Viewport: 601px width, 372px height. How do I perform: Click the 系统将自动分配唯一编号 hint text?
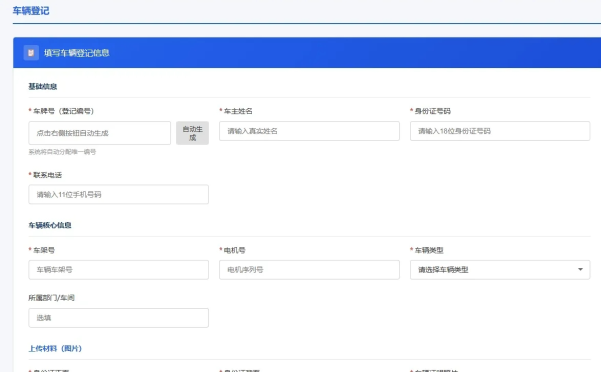62,152
